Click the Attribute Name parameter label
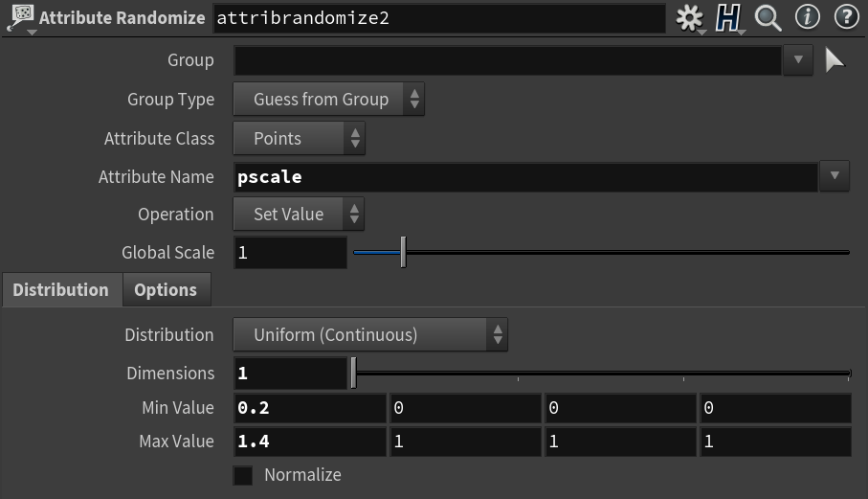868x499 pixels. pyautogui.click(x=156, y=176)
